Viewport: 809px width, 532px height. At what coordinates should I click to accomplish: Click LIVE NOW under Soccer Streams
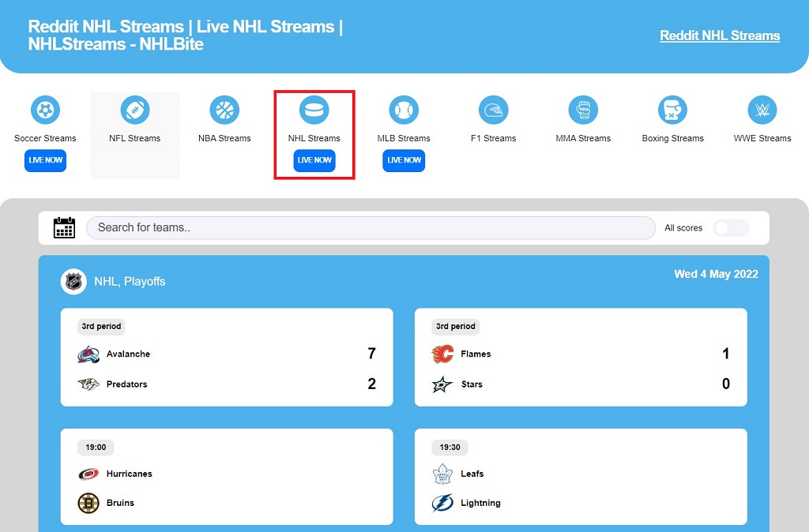45,160
